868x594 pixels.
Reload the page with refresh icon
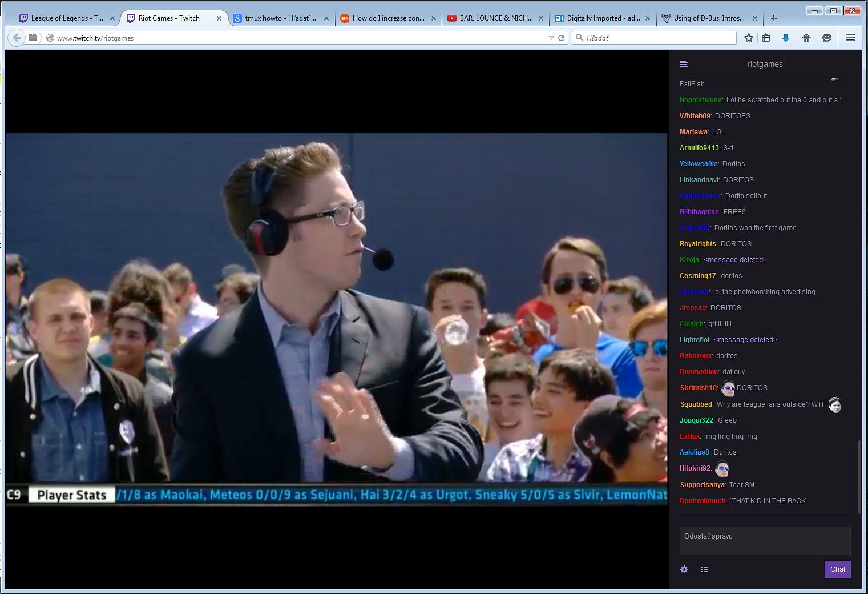[562, 38]
